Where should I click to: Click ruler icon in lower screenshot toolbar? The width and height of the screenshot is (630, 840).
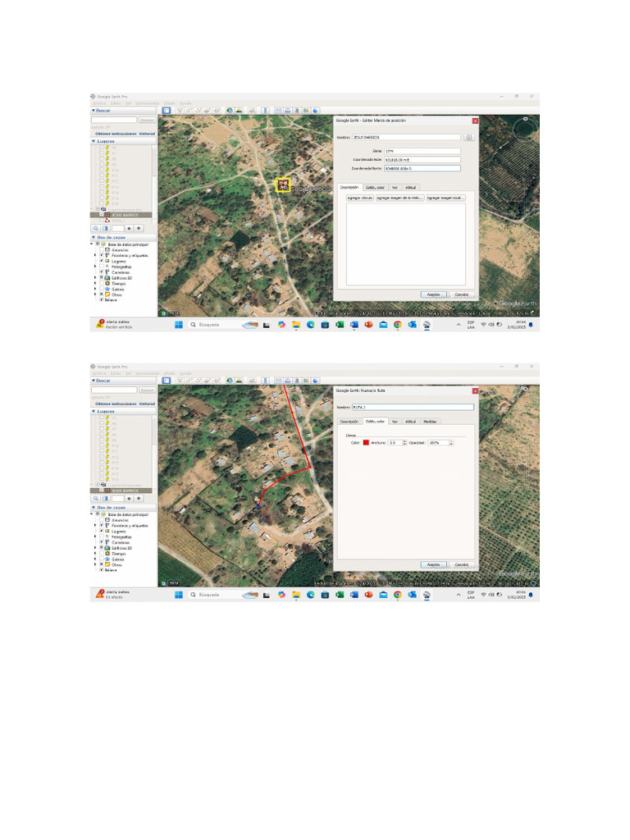point(265,381)
